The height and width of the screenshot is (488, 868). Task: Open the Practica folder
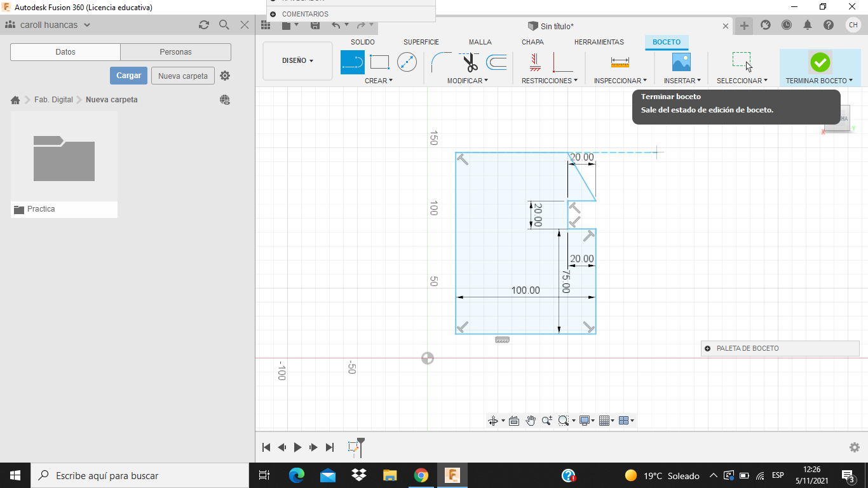click(x=64, y=165)
